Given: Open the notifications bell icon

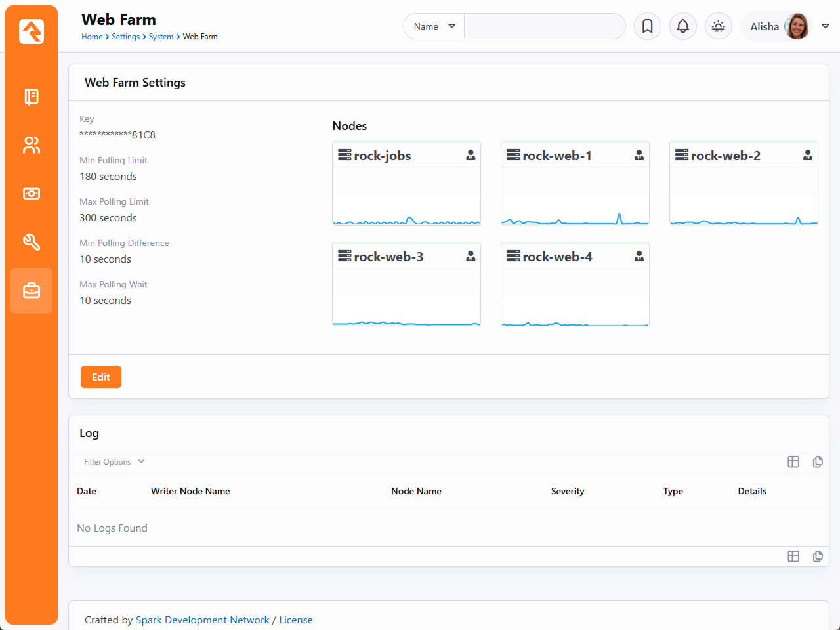Looking at the screenshot, I should (x=682, y=26).
